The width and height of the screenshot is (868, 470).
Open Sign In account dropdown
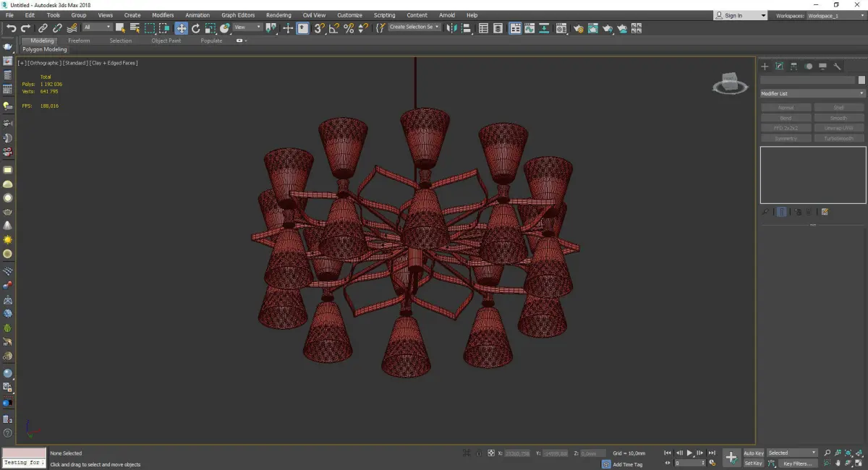point(740,15)
